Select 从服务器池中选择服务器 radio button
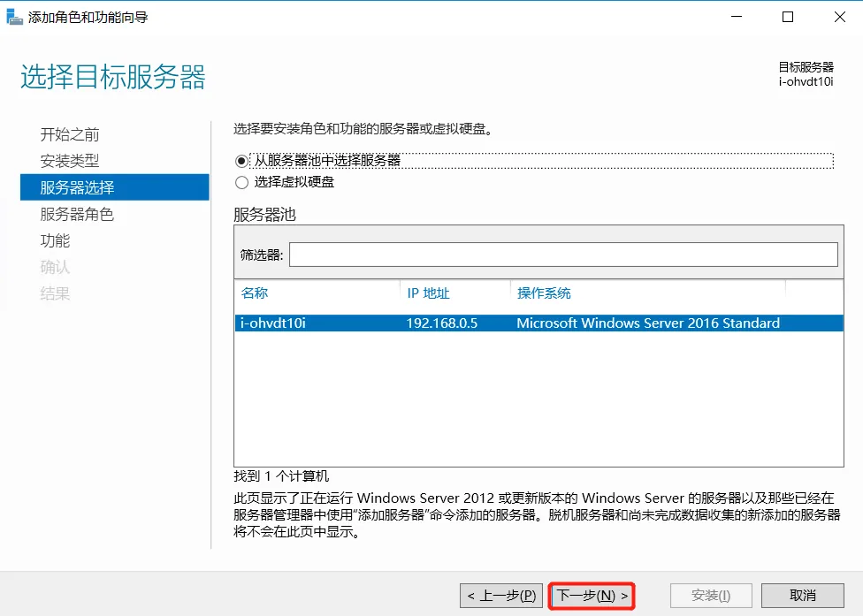 [x=241, y=161]
